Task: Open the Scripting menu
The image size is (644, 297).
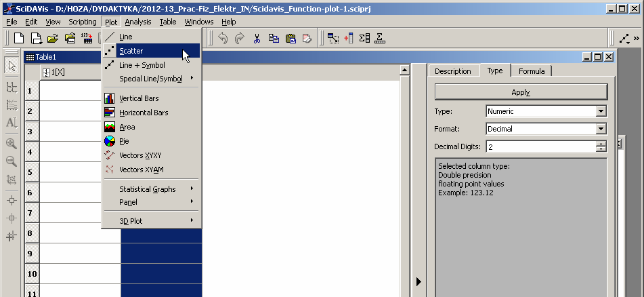Action: (82, 22)
